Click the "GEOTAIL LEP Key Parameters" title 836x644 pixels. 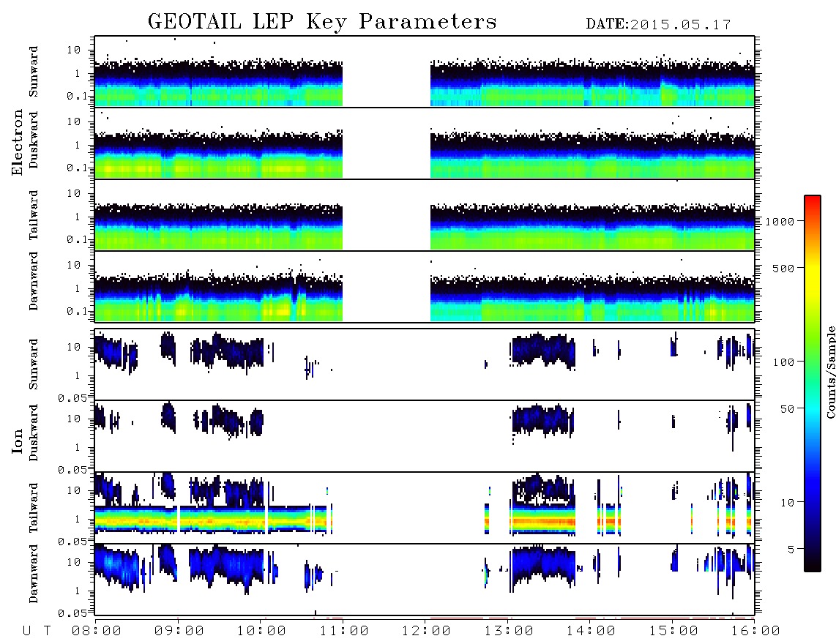[322, 22]
